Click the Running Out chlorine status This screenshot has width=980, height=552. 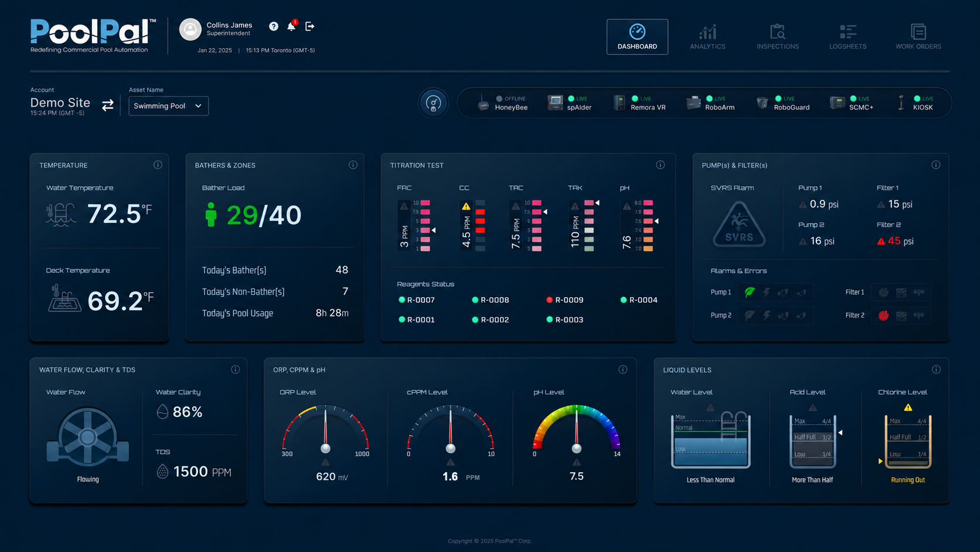coord(908,480)
